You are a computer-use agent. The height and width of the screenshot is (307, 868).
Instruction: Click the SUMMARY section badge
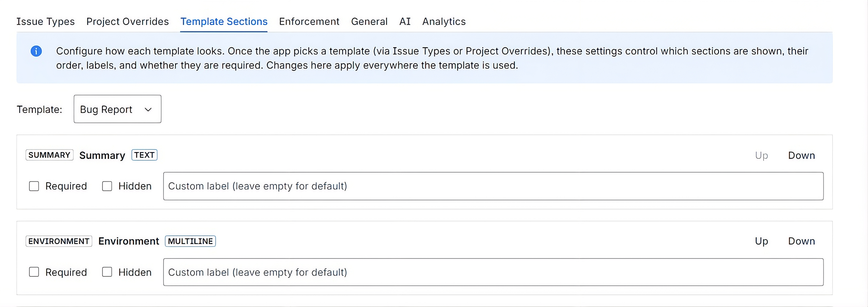point(49,155)
